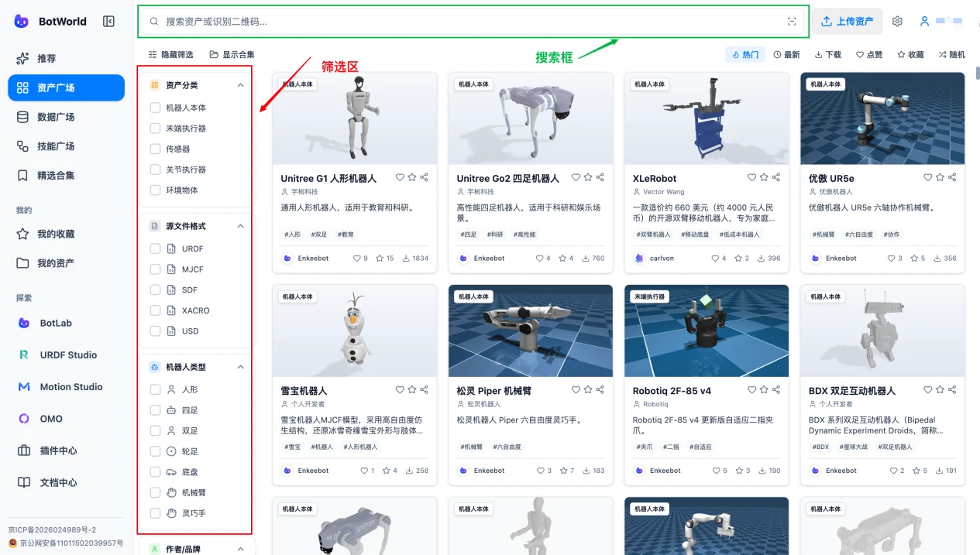Open 精选合集 in the sidebar
980x555 pixels.
pyautogui.click(x=66, y=176)
